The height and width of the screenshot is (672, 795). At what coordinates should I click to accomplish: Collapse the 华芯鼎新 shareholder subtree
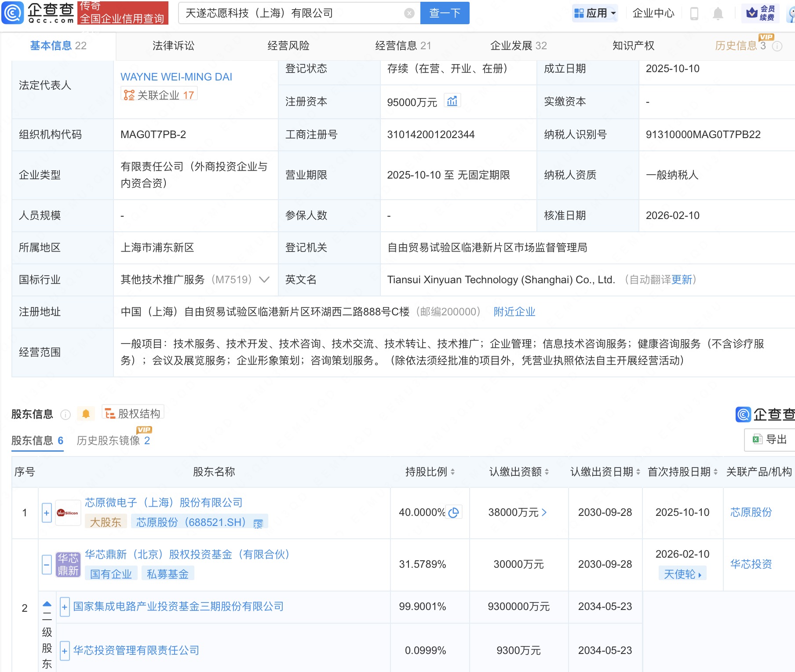point(47,564)
